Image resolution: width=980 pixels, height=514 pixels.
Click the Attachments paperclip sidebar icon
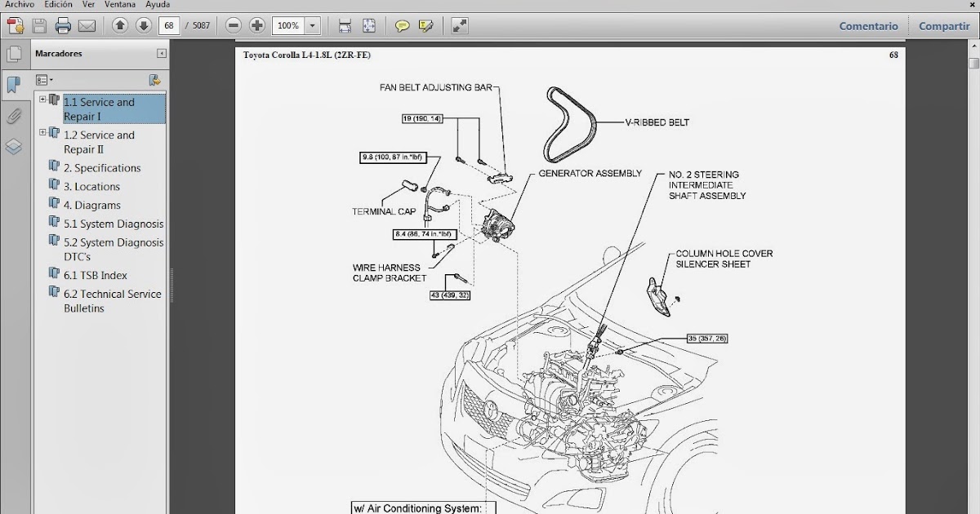click(13, 117)
